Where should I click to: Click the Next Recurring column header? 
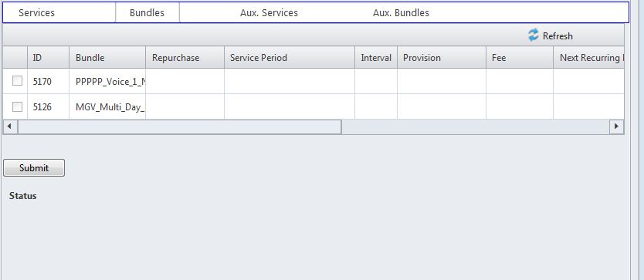point(588,58)
